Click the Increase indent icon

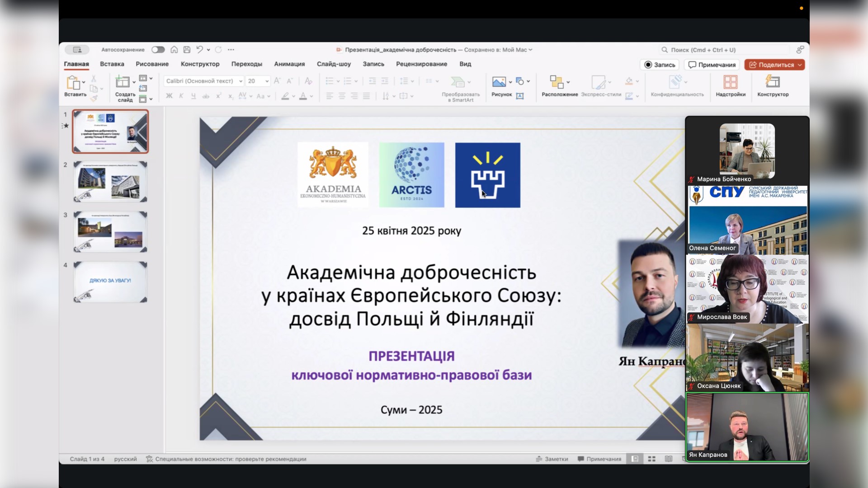tap(385, 81)
